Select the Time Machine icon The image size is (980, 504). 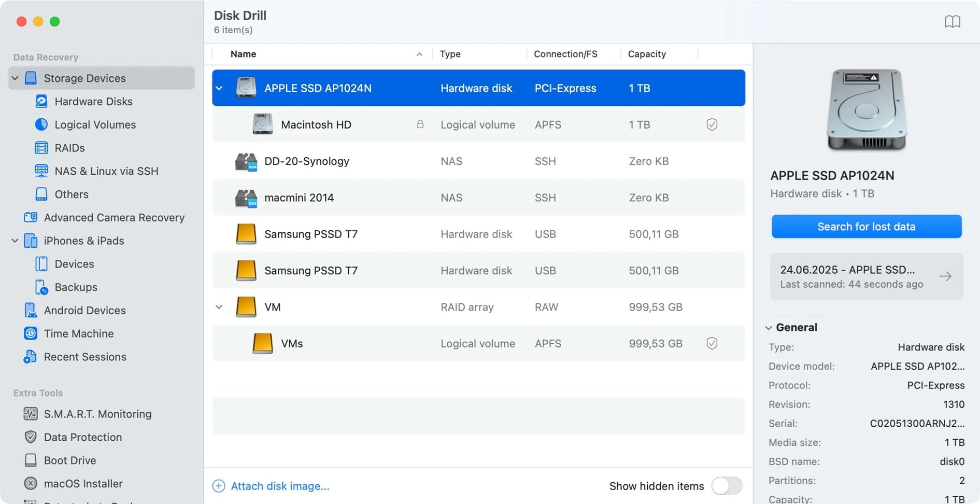click(30, 333)
